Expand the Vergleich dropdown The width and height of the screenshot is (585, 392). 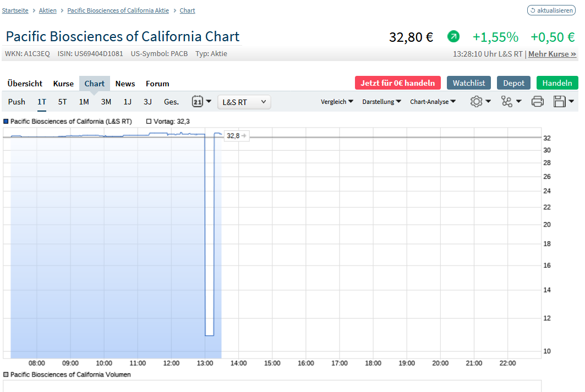(337, 102)
